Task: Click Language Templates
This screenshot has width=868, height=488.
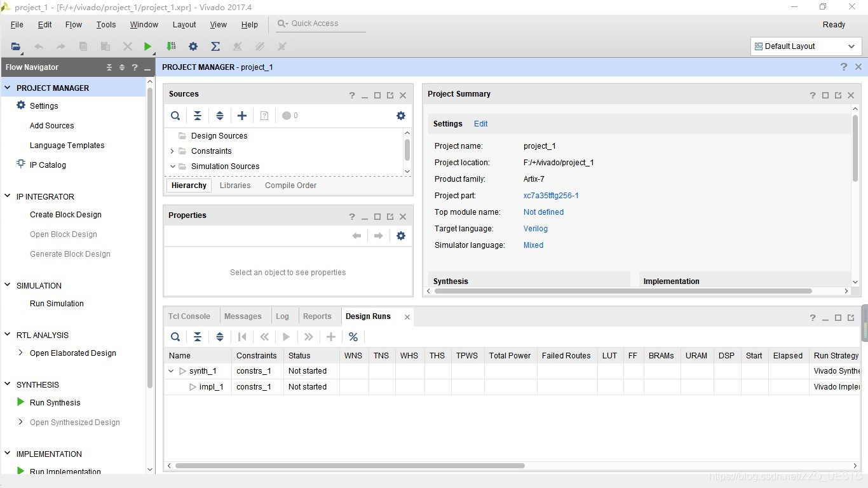Action: [x=67, y=146]
